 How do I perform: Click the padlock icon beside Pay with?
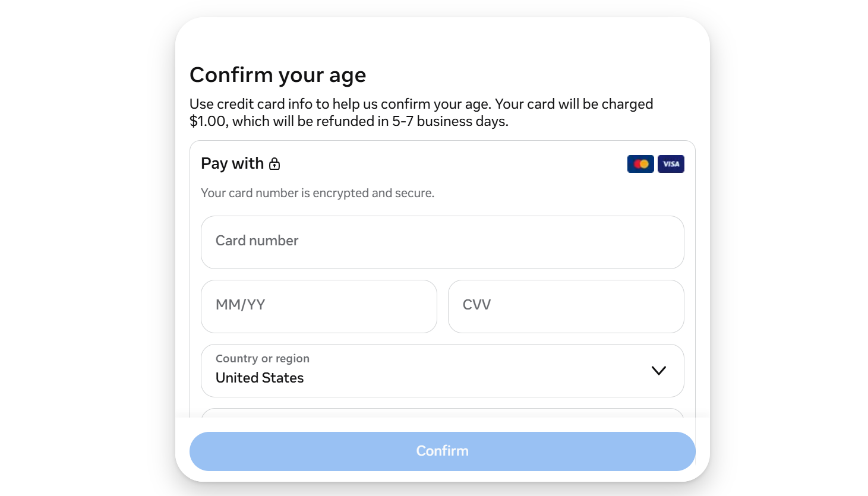click(x=274, y=163)
